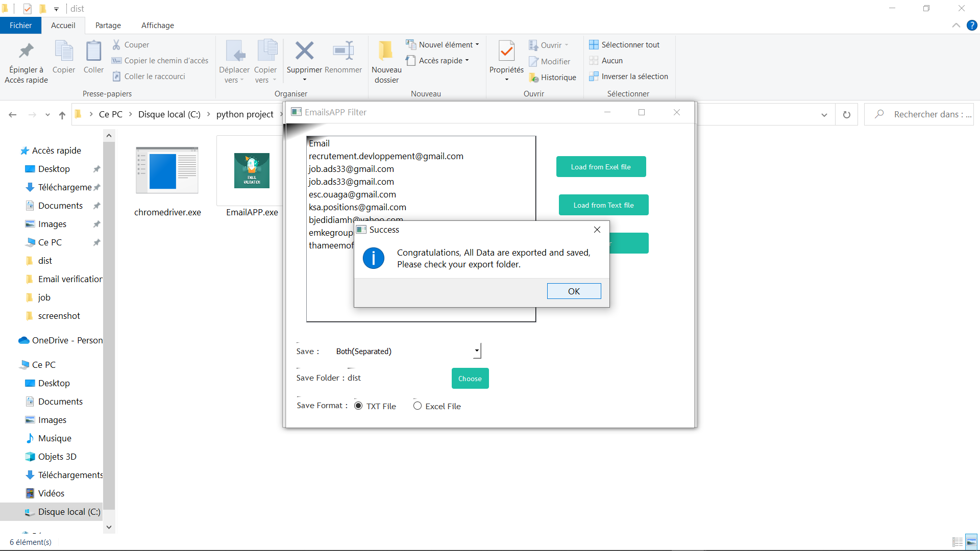The height and width of the screenshot is (551, 980).
Task: Click the blue help question mark icon
Action: coord(972,26)
